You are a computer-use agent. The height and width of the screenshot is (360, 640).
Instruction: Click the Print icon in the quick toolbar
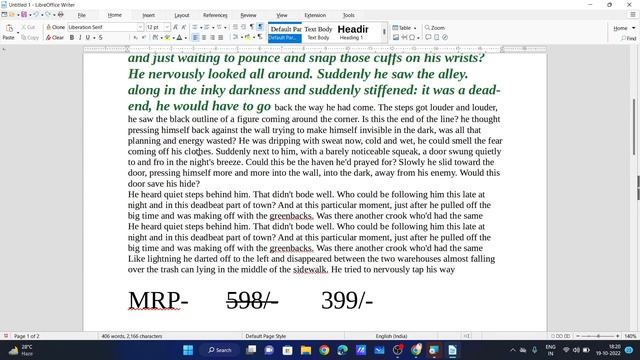pos(61,15)
